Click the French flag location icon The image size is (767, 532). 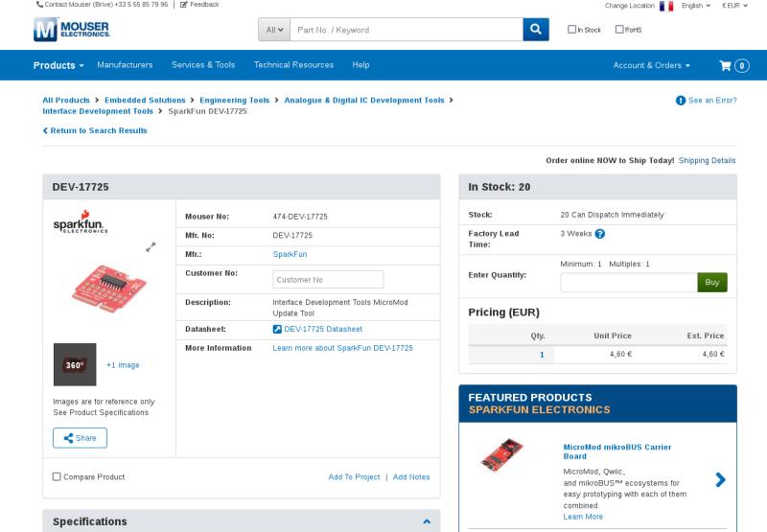pos(666,6)
